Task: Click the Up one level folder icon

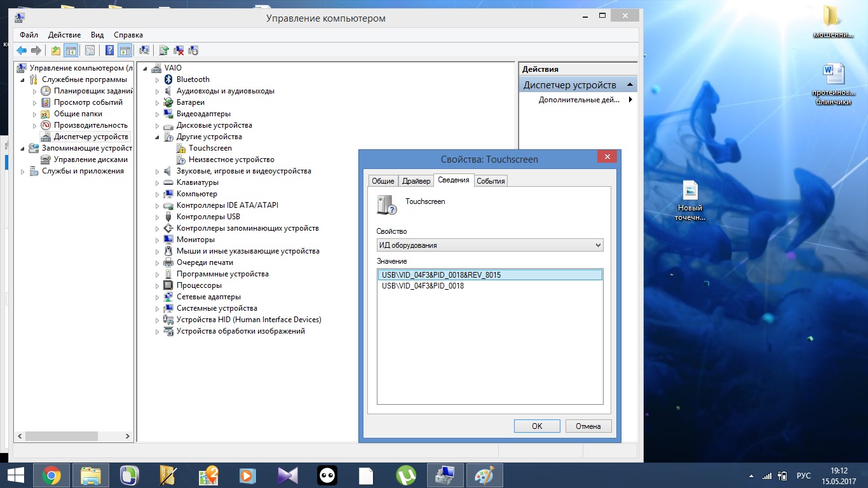Action: 56,50
